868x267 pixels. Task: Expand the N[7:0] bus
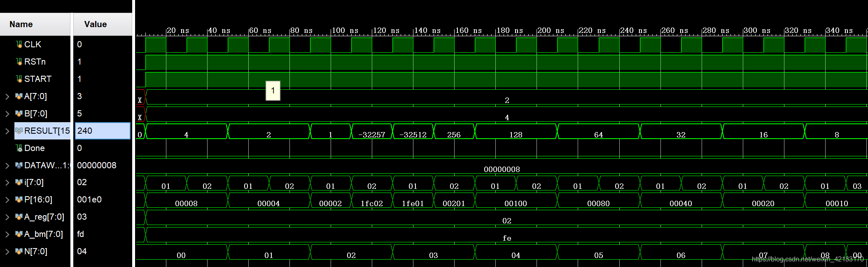coord(7,251)
